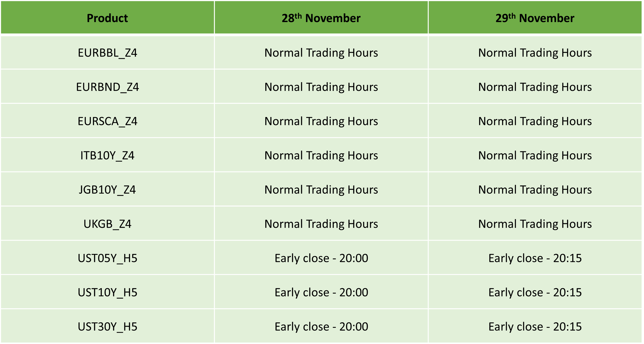This screenshot has width=644, height=344.
Task: Select UKGB_Z4 29th November trading hours cell
Action: pos(535,224)
